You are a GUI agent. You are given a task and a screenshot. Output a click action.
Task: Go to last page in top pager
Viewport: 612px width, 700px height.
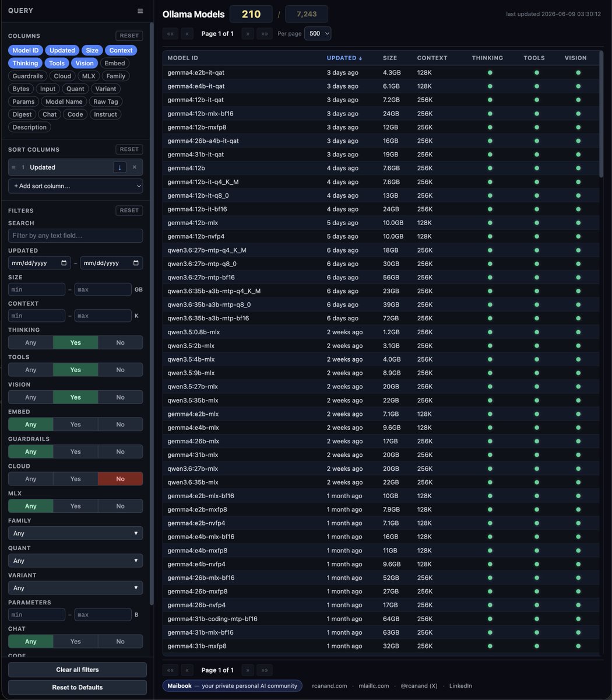tap(265, 33)
